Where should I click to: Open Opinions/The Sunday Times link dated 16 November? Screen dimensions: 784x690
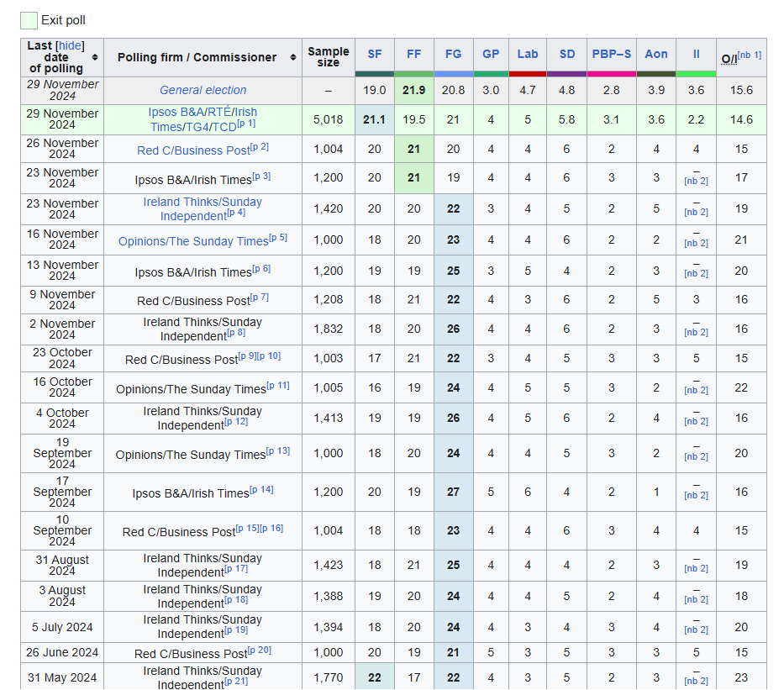[193, 241]
